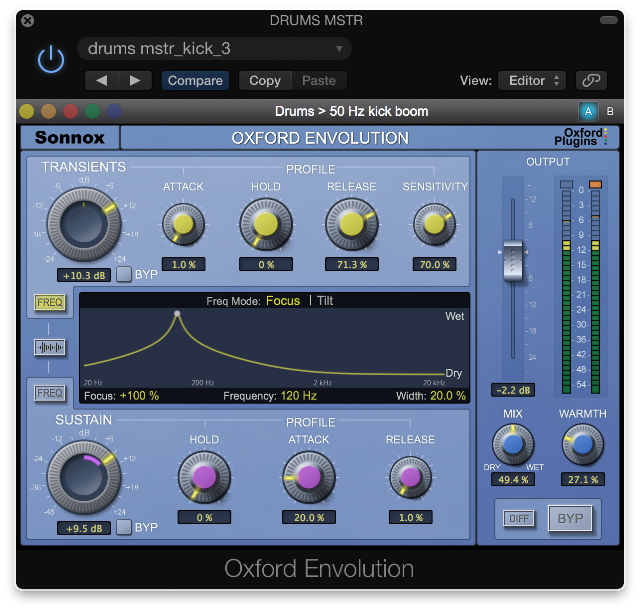
Task: Click the Mix dry/wet knob
Action: (x=513, y=444)
